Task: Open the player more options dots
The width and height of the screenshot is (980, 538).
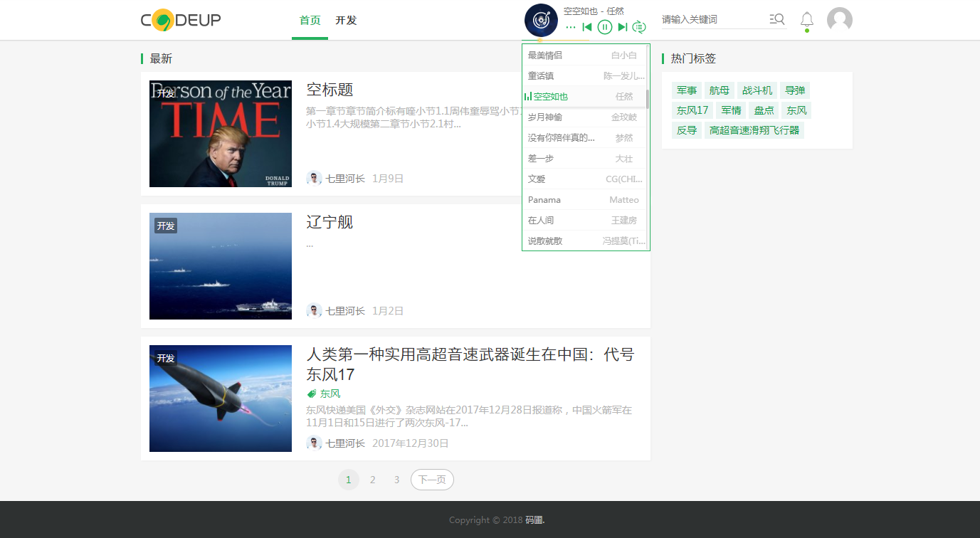Action: click(x=571, y=27)
